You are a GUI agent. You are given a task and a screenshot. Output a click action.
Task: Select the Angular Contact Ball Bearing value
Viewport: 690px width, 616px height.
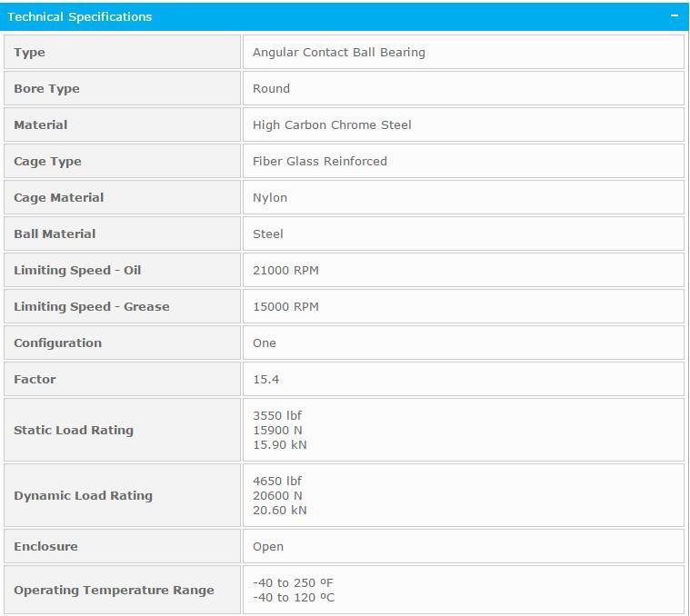tap(338, 52)
